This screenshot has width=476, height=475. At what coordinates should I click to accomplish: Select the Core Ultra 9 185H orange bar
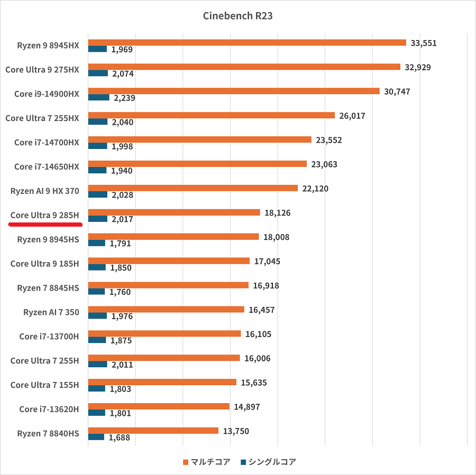pos(169,261)
